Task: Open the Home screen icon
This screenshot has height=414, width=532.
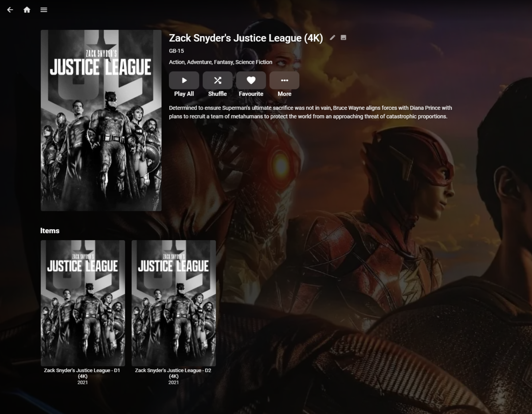Action: tap(27, 10)
